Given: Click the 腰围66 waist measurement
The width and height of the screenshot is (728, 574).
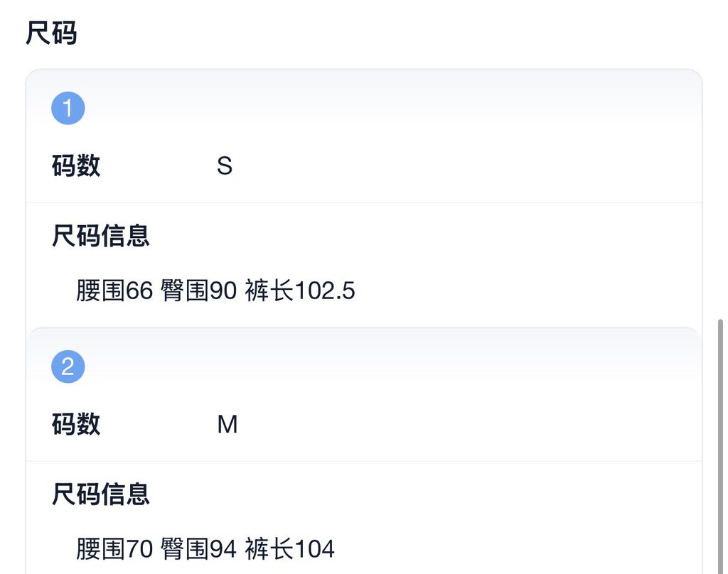Looking at the screenshot, I should pyautogui.click(x=114, y=291).
